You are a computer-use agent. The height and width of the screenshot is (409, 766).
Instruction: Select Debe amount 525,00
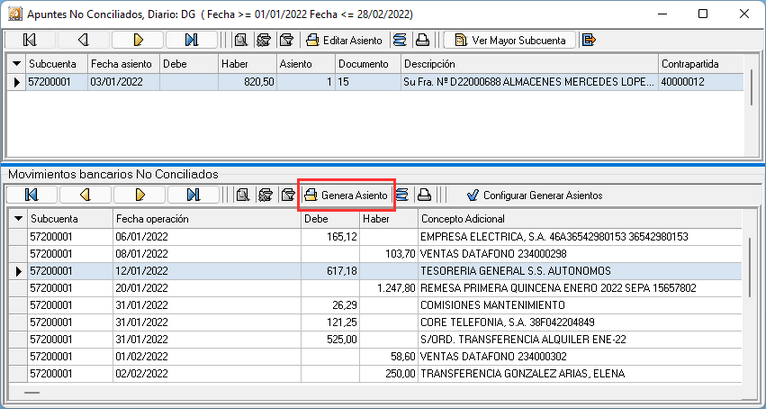pyautogui.click(x=330, y=340)
